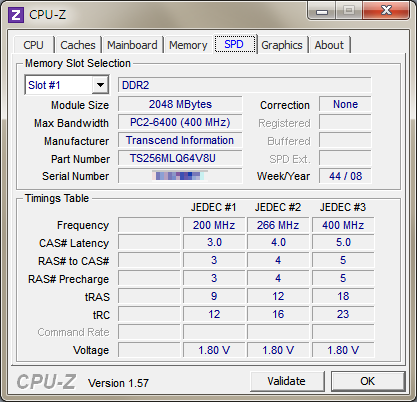The height and width of the screenshot is (402, 417).
Task: Click the CPU-Z purple Z title bar icon
Action: click(x=16, y=15)
